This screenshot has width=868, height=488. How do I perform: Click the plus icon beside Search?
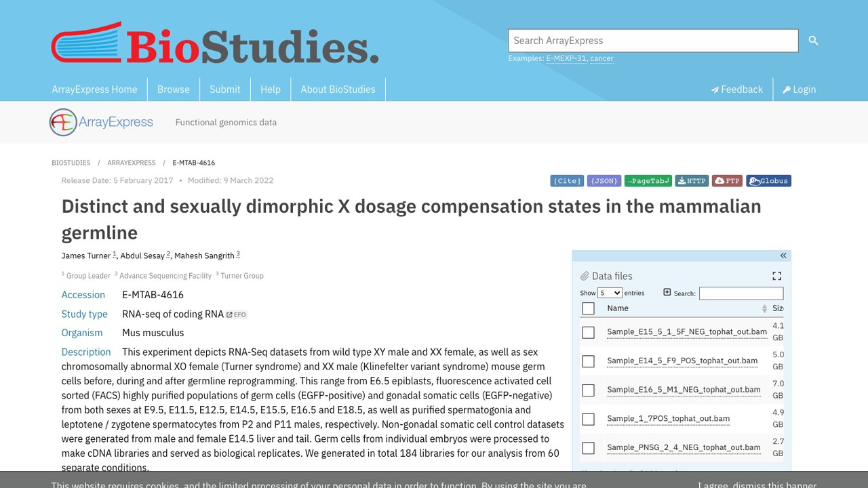click(667, 292)
